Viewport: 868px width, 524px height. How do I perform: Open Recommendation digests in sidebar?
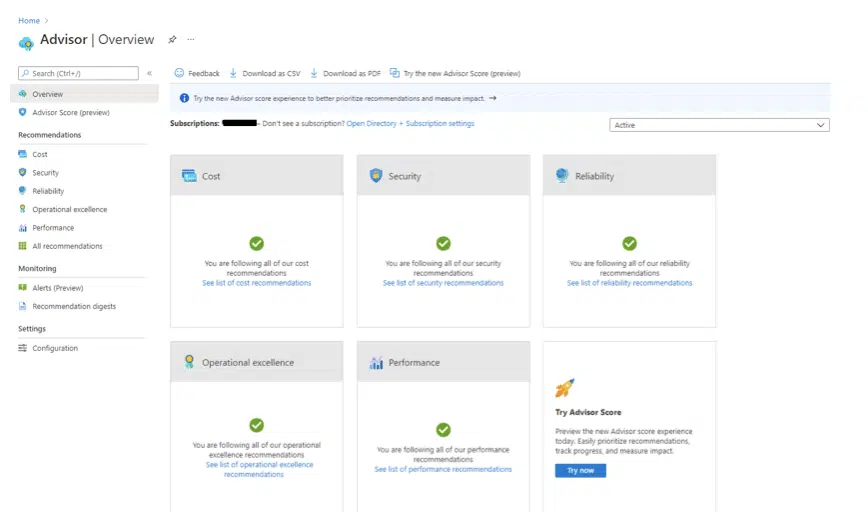point(74,306)
